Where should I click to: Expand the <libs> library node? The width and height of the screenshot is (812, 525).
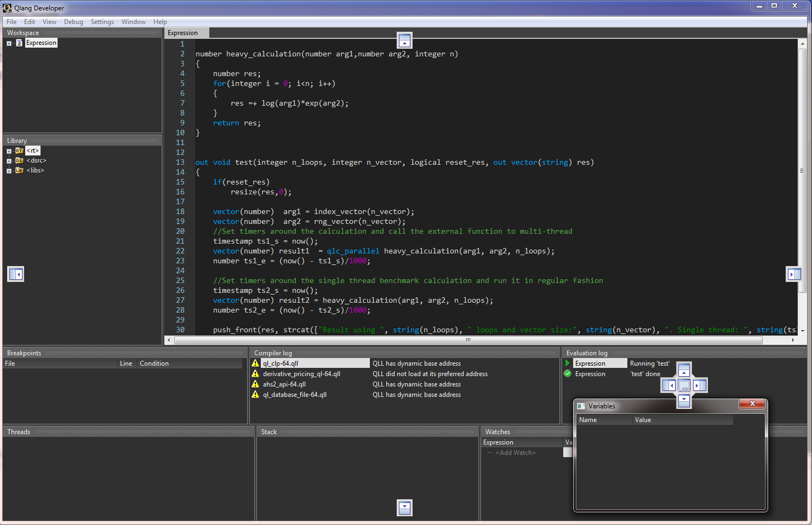(x=9, y=171)
